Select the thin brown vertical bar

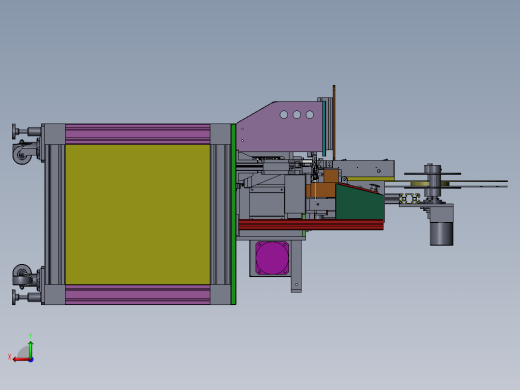coord(334,122)
